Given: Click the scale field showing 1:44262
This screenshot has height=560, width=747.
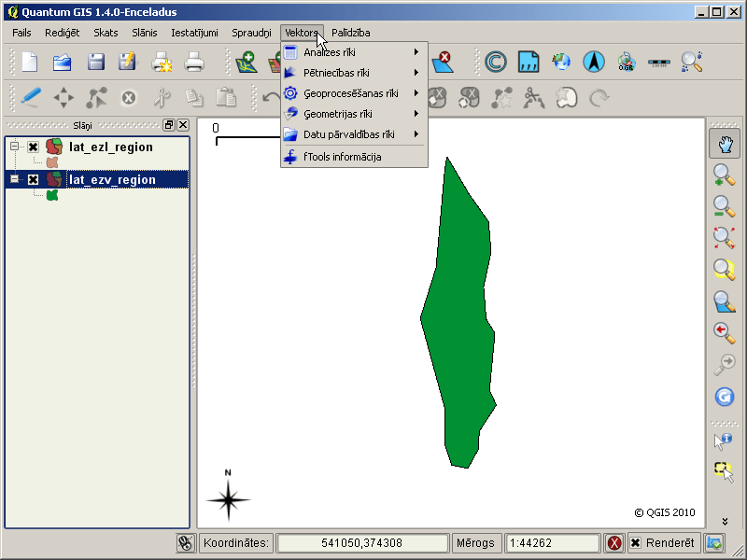Looking at the screenshot, I should (552, 543).
